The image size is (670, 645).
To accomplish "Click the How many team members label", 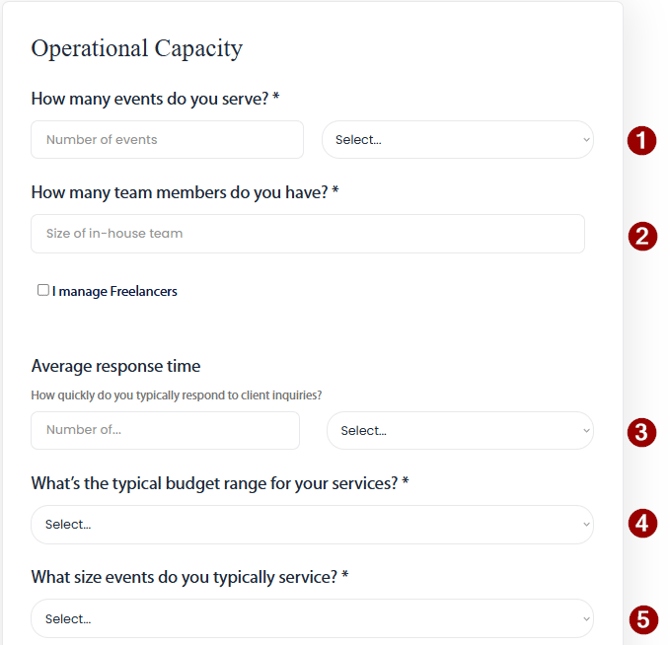I will (x=185, y=192).
